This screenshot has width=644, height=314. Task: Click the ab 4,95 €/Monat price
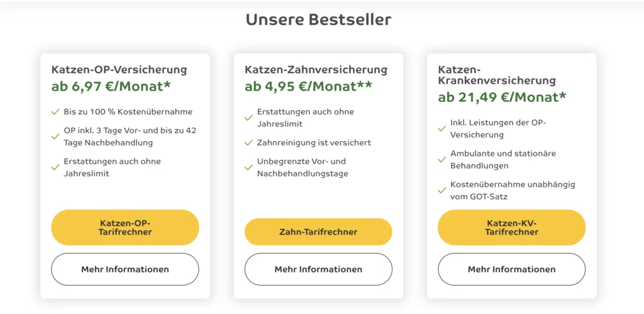[308, 86]
